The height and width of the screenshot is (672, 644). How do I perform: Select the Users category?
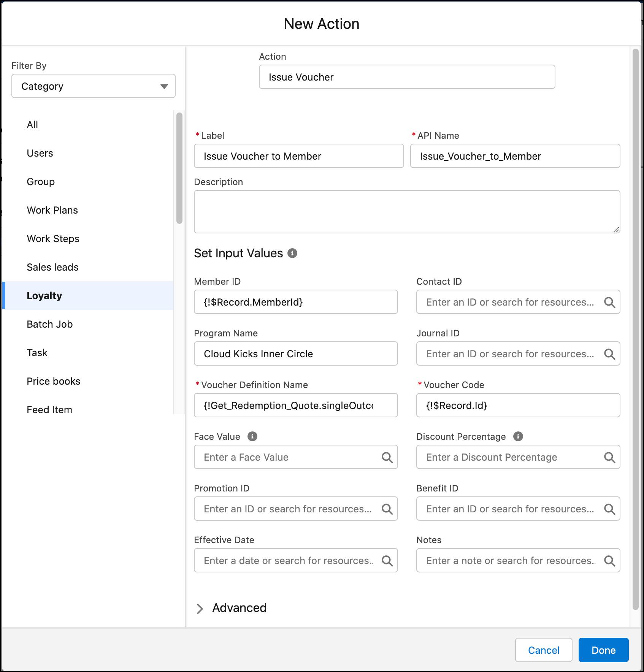40,153
